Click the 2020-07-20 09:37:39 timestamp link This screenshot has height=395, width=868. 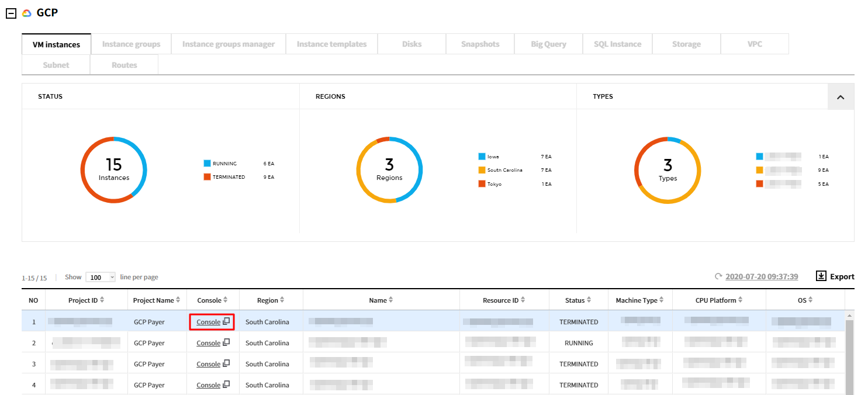[x=762, y=276]
